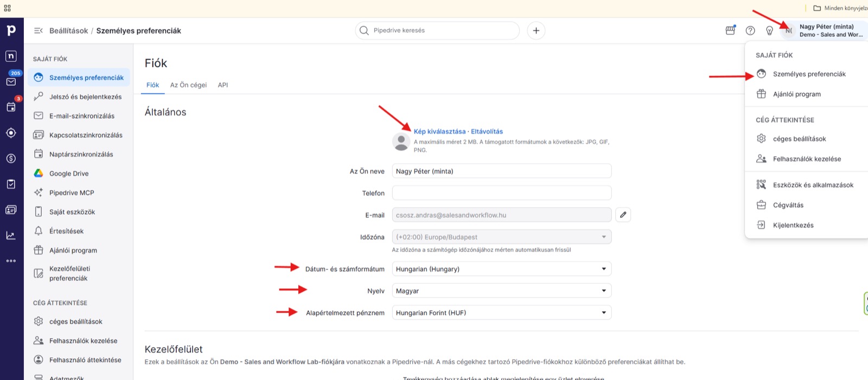Click the profile avatar placeholder image

click(401, 141)
